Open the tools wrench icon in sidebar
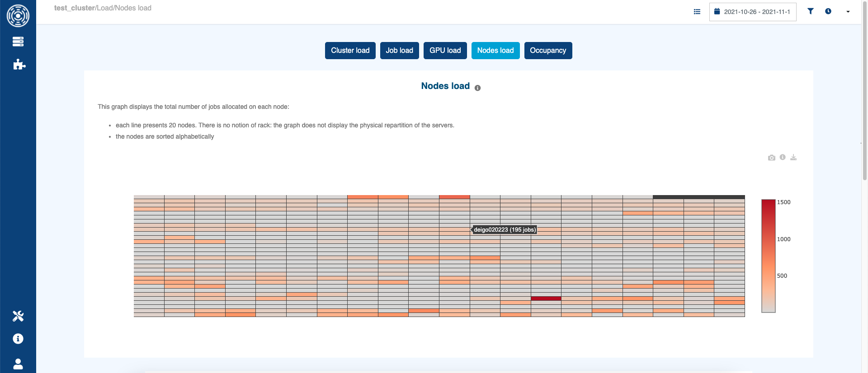Screen dimensions: 868x373 (x=18, y=316)
